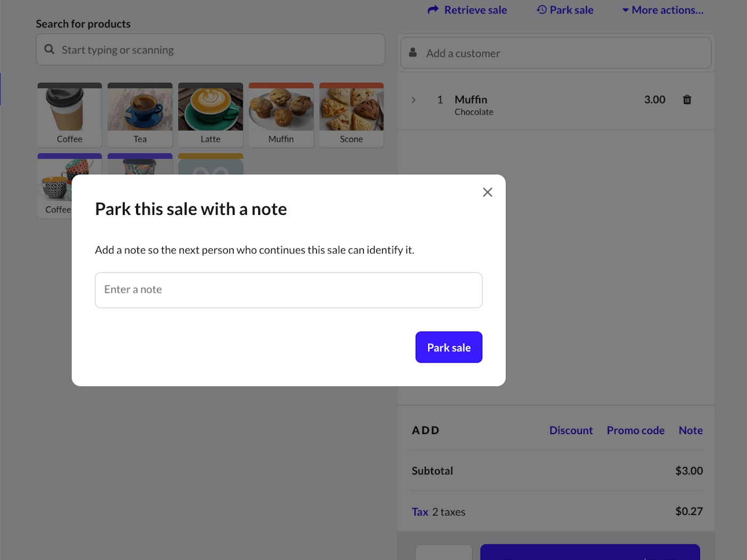Screen dimensions: 747x560
Task: Click the Retrieve sale arrow icon
Action: pyautogui.click(x=433, y=10)
